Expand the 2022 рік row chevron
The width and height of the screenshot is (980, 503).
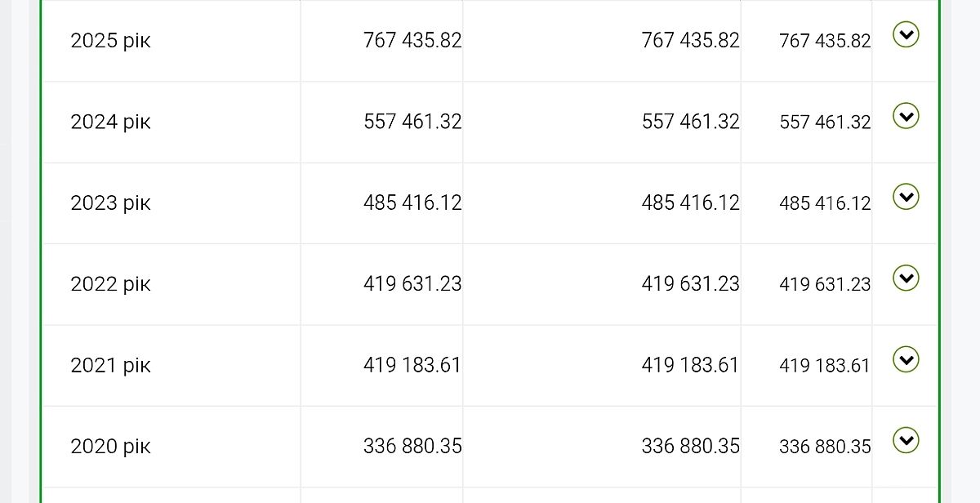tap(906, 278)
